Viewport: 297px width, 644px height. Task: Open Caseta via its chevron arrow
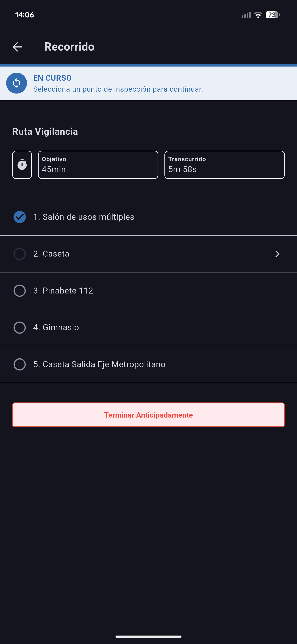coord(277,254)
